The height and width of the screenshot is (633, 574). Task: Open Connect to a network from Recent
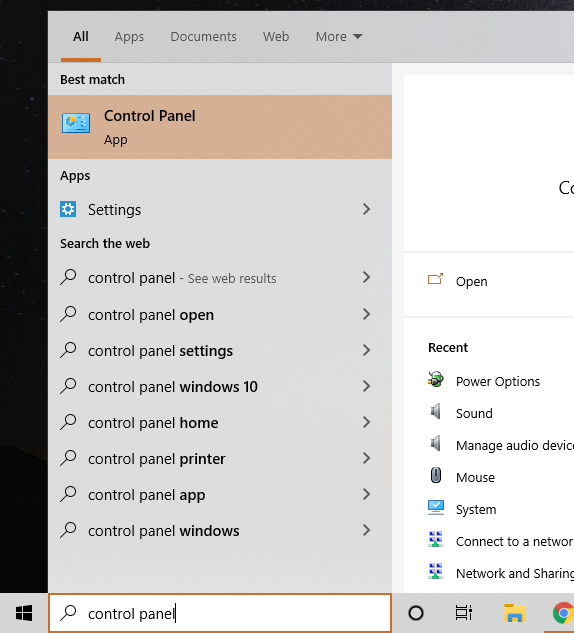515,541
